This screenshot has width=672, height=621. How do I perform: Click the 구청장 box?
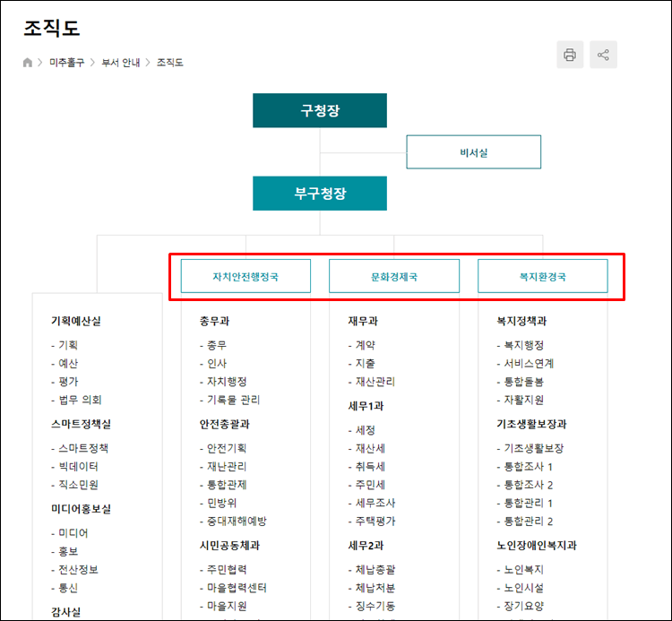pyautogui.click(x=320, y=110)
